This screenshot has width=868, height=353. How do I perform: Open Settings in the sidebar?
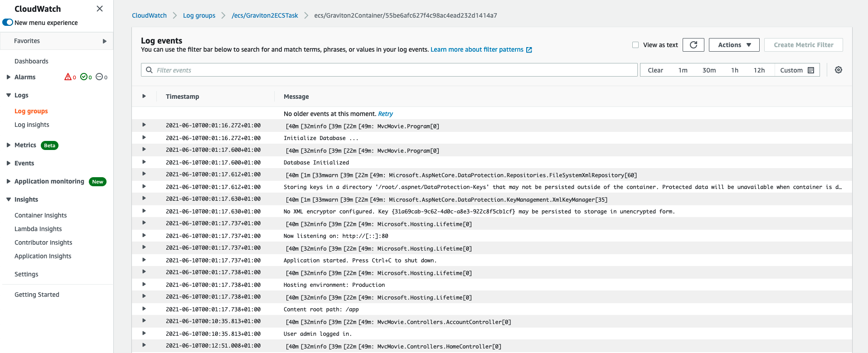tap(26, 274)
